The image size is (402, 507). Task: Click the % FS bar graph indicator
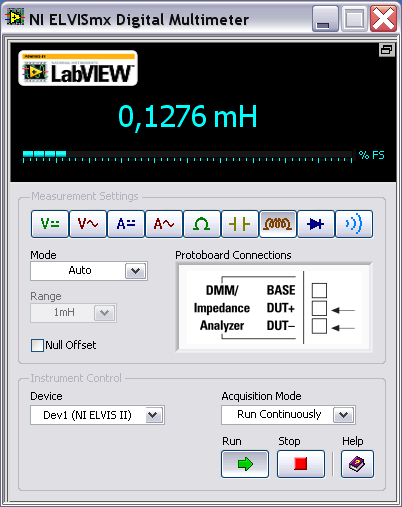tap(187, 156)
